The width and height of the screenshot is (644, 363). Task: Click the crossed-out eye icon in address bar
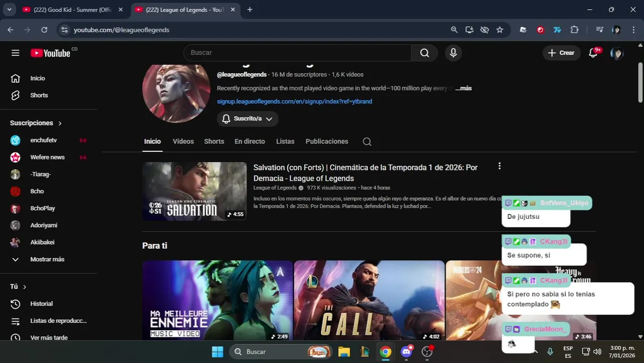tap(484, 30)
